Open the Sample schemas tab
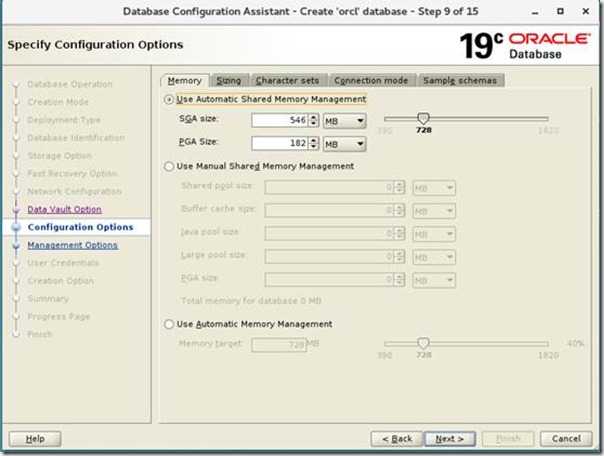This screenshot has width=604, height=456. pos(460,80)
